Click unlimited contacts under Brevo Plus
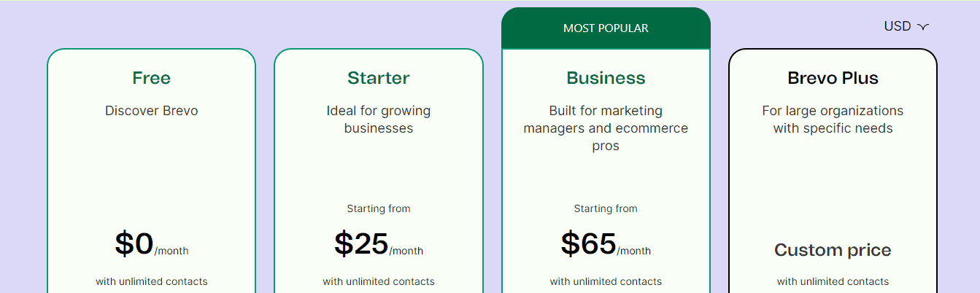 tap(833, 281)
